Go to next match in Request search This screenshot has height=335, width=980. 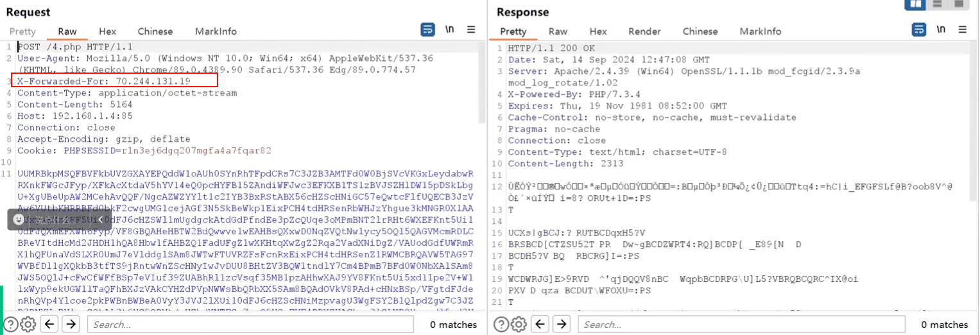[x=70, y=324]
